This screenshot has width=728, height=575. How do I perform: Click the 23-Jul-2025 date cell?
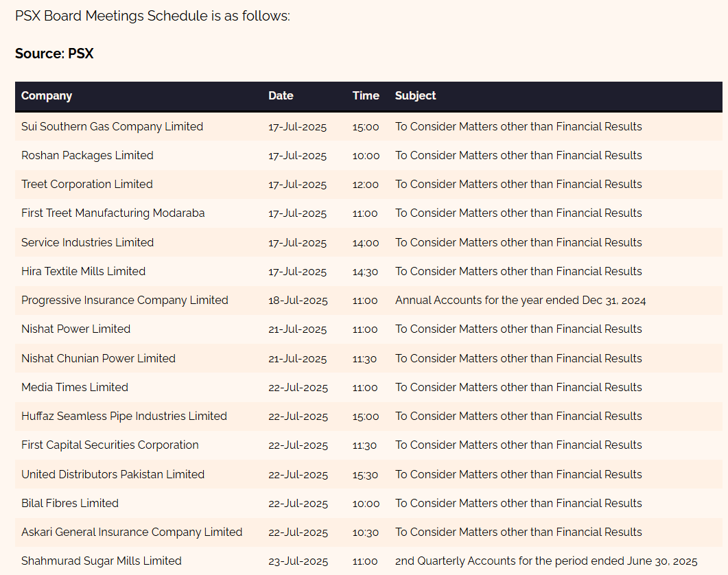coord(298,561)
